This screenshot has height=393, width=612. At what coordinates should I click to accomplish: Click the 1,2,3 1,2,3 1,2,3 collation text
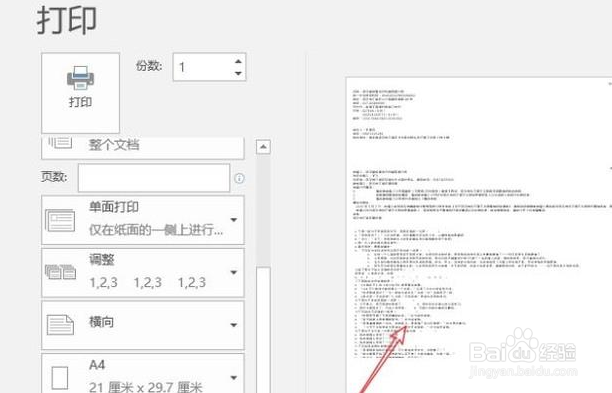tap(148, 282)
